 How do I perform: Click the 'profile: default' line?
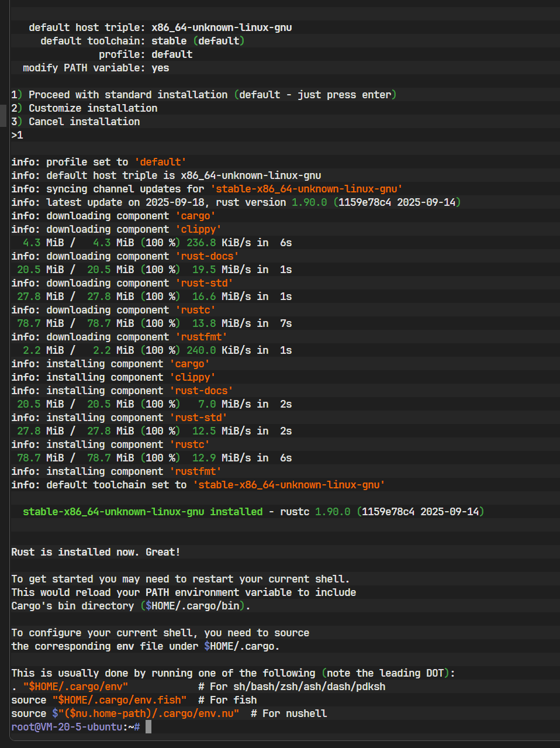(146, 54)
